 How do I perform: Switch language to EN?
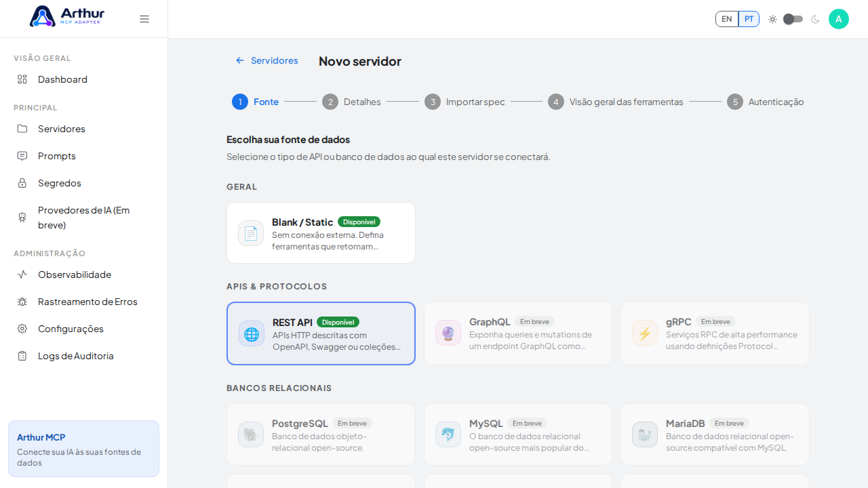click(x=727, y=19)
